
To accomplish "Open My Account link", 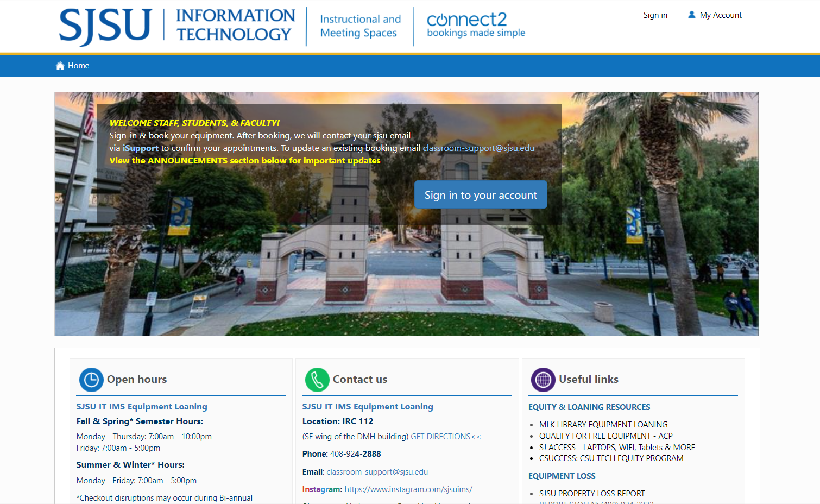I will click(x=720, y=15).
